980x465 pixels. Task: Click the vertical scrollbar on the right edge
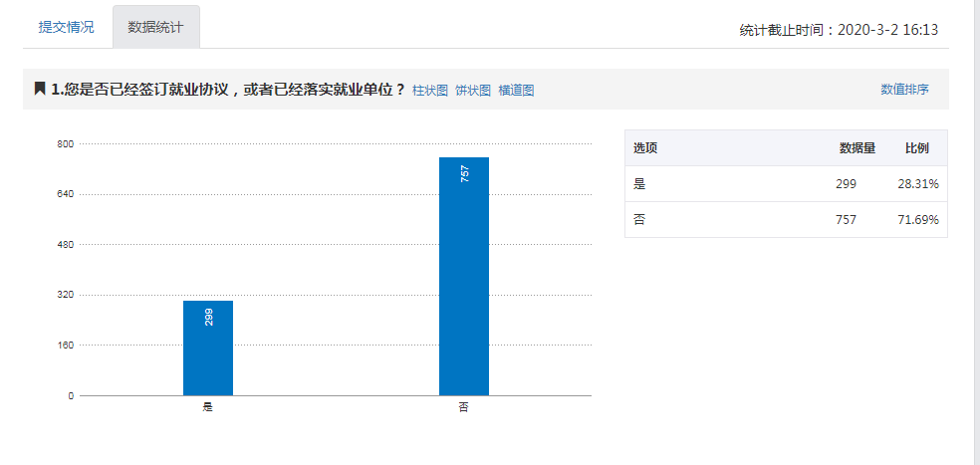[x=976, y=229]
